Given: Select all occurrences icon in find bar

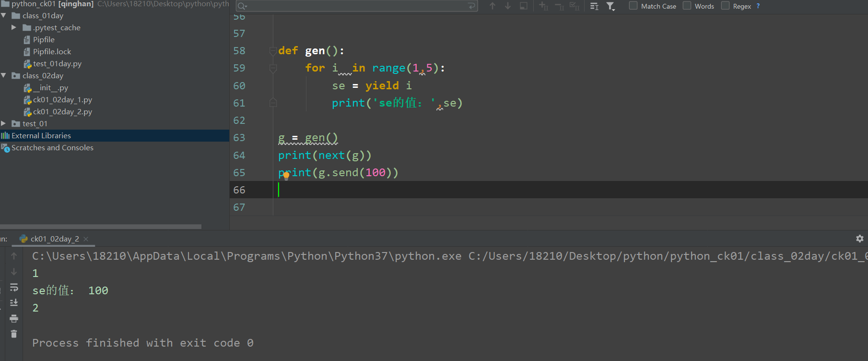Looking at the screenshot, I should click(575, 6).
